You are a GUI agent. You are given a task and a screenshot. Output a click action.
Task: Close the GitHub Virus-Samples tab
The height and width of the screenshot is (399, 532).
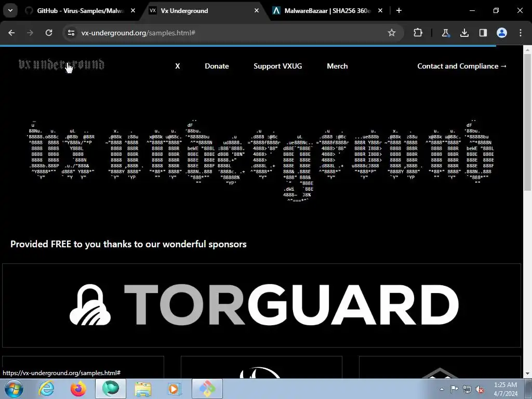pos(133,10)
